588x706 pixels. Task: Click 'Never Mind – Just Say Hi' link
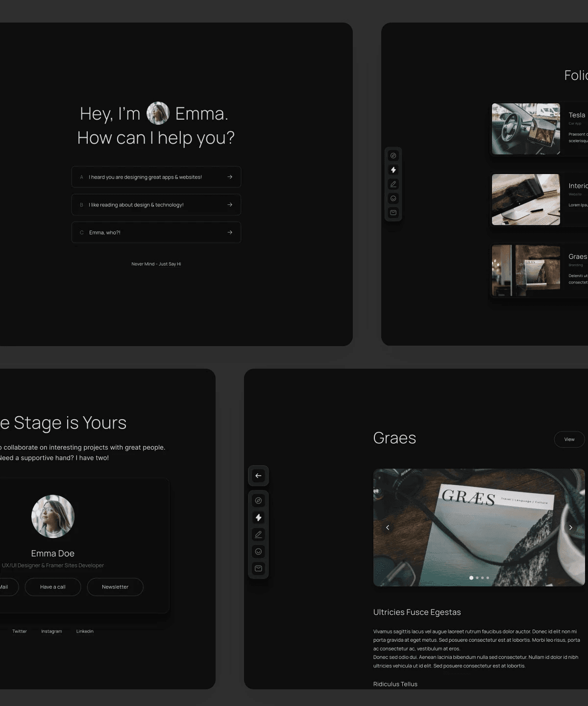pos(156,264)
